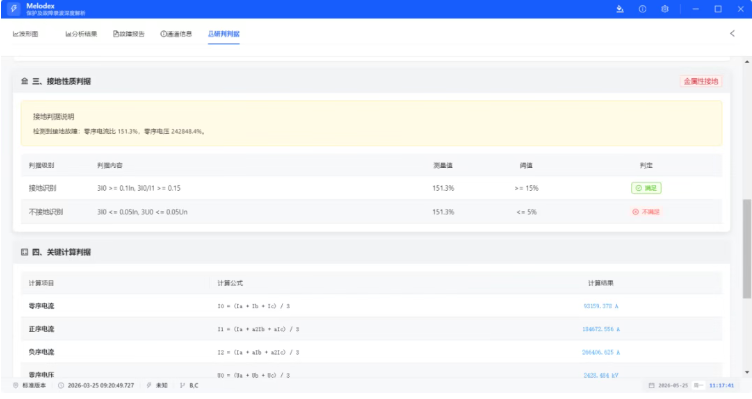Click the scrollbar down arrow
This screenshot has width=752, height=399.
[x=747, y=372]
